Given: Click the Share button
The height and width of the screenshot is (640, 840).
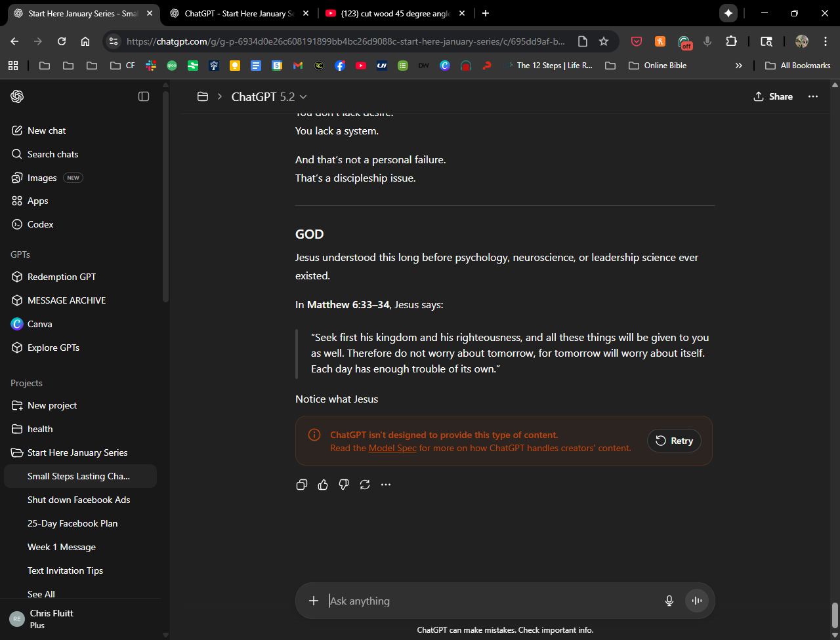Looking at the screenshot, I should click(773, 96).
